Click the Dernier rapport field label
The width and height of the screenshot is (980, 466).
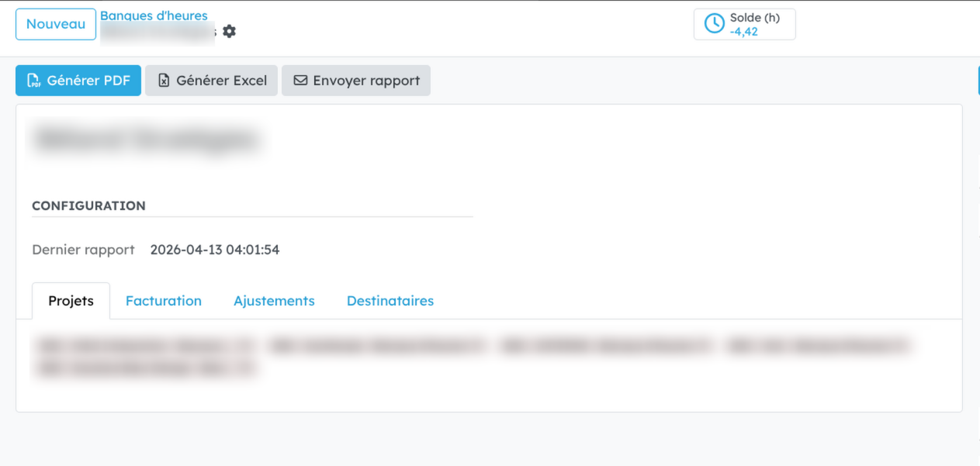point(83,250)
